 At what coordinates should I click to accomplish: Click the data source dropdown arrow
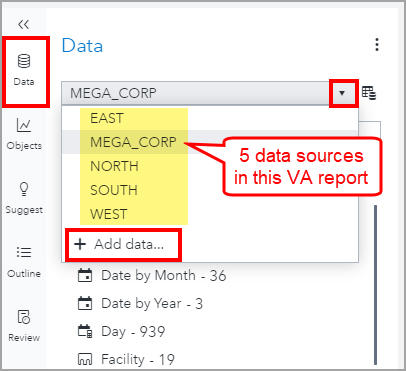pyautogui.click(x=342, y=93)
